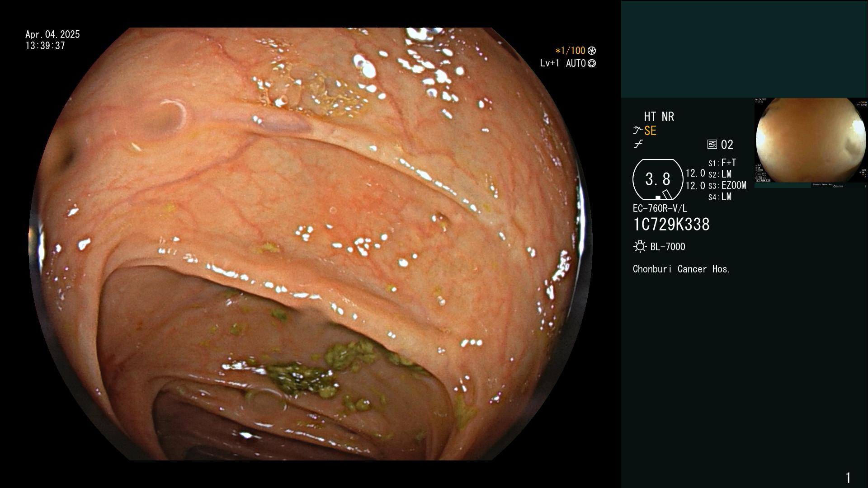Click the S1: F+T switch assignment
Viewport: 868px width, 488px height.
coord(722,163)
